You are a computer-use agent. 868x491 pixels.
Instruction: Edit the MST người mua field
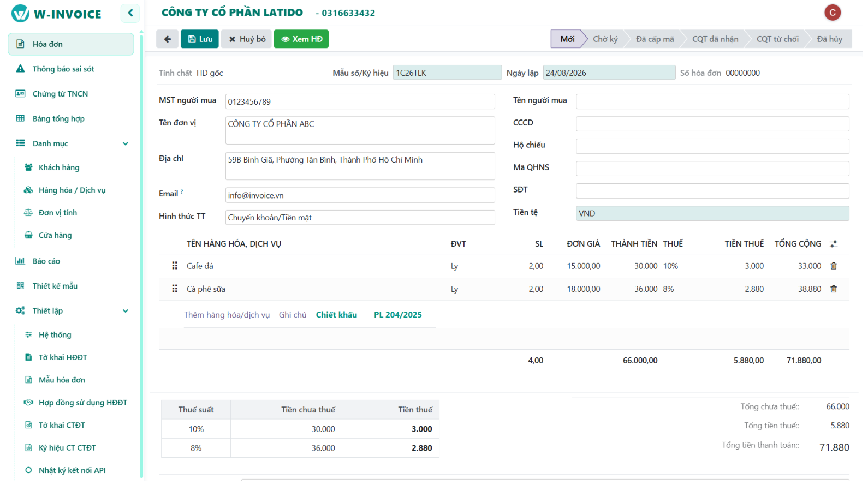(x=360, y=101)
